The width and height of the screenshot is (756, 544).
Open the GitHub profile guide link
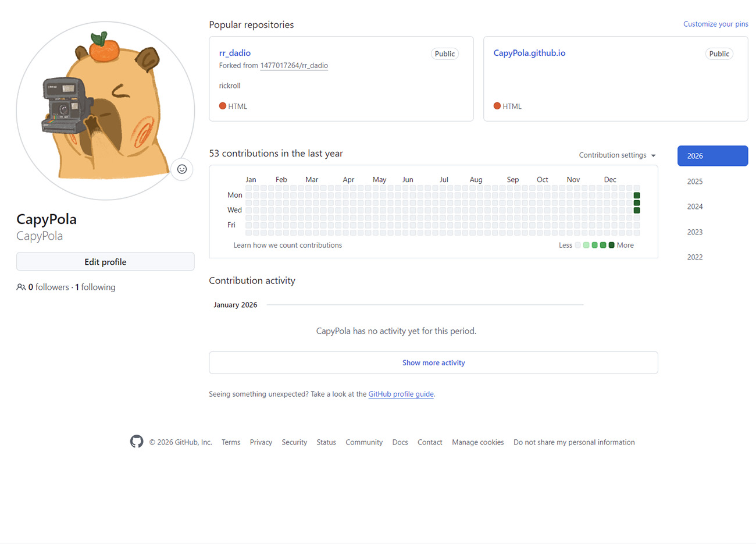point(401,394)
